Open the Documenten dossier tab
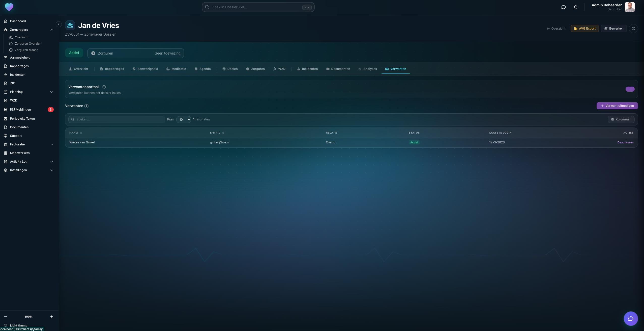 (338, 69)
